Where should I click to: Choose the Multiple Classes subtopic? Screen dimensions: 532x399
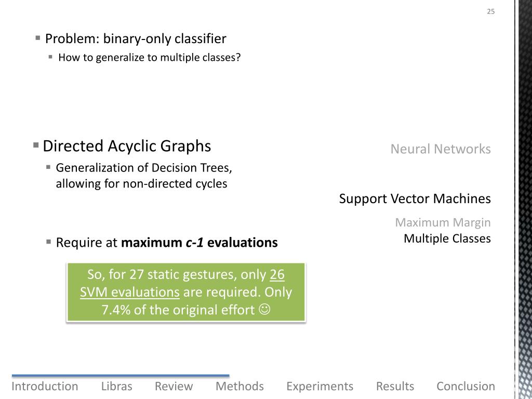click(x=447, y=238)
